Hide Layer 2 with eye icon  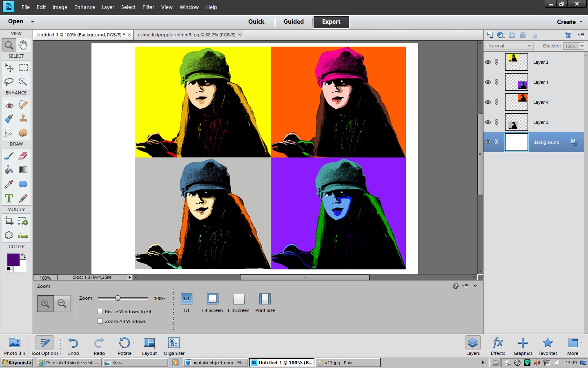pyautogui.click(x=488, y=62)
